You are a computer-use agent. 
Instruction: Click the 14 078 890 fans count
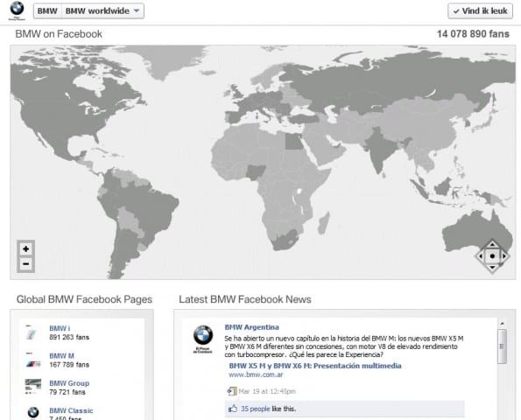pyautogui.click(x=473, y=34)
